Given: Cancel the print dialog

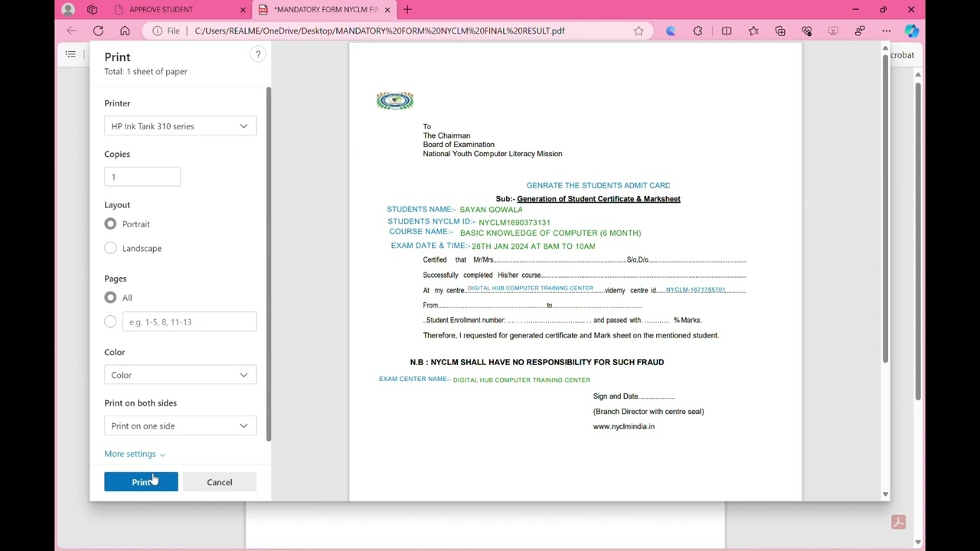Looking at the screenshot, I should [219, 481].
